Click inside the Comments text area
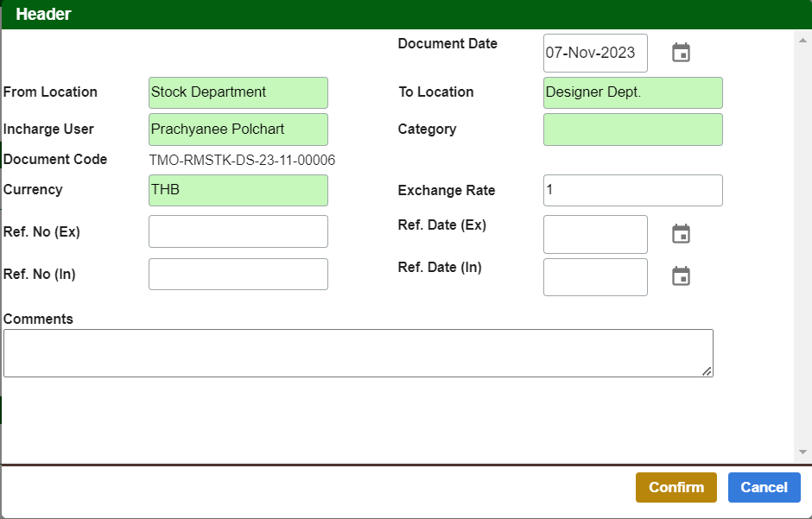 tap(358, 353)
